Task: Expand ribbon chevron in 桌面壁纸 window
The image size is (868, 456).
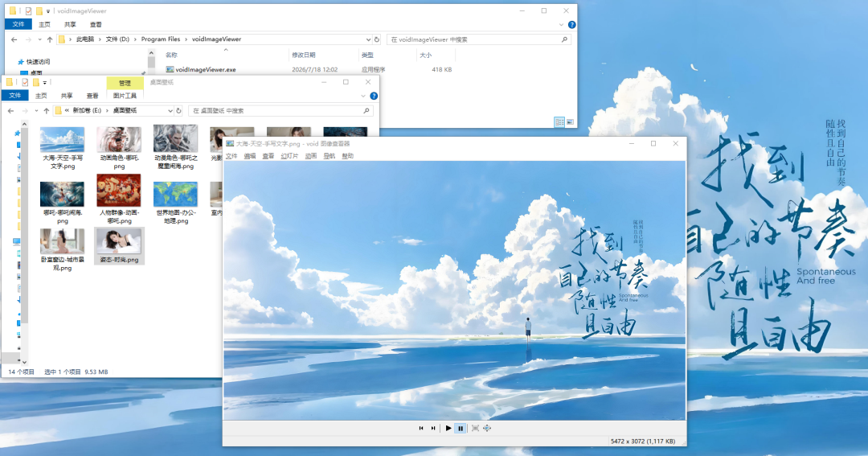Action: [x=363, y=96]
